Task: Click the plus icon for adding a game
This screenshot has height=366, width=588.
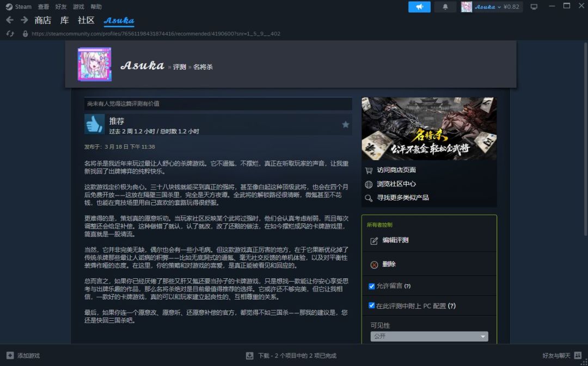Action: click(10, 356)
